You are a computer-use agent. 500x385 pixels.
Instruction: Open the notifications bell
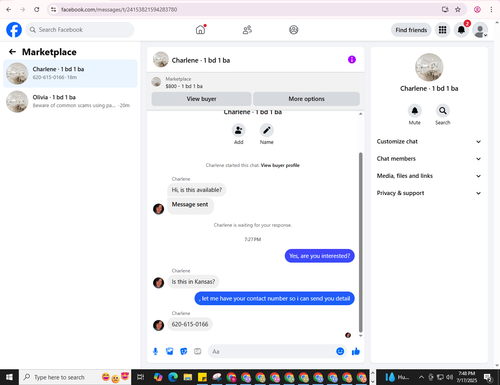pyautogui.click(x=461, y=30)
